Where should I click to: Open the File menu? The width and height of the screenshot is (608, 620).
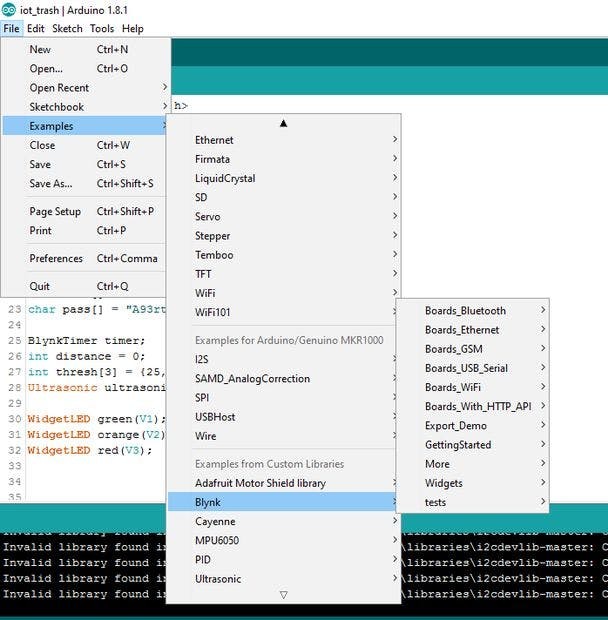(11, 28)
